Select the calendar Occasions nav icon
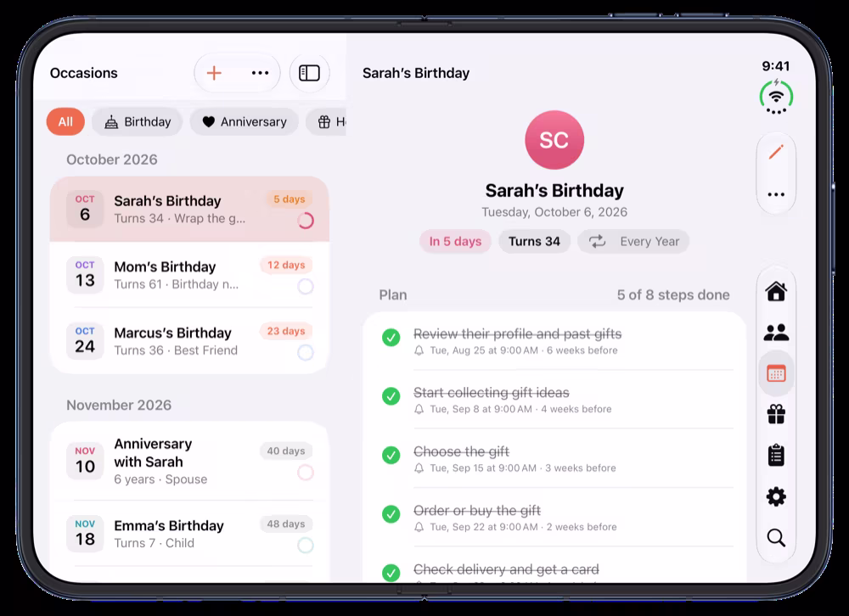849x616 pixels. pyautogui.click(x=776, y=373)
